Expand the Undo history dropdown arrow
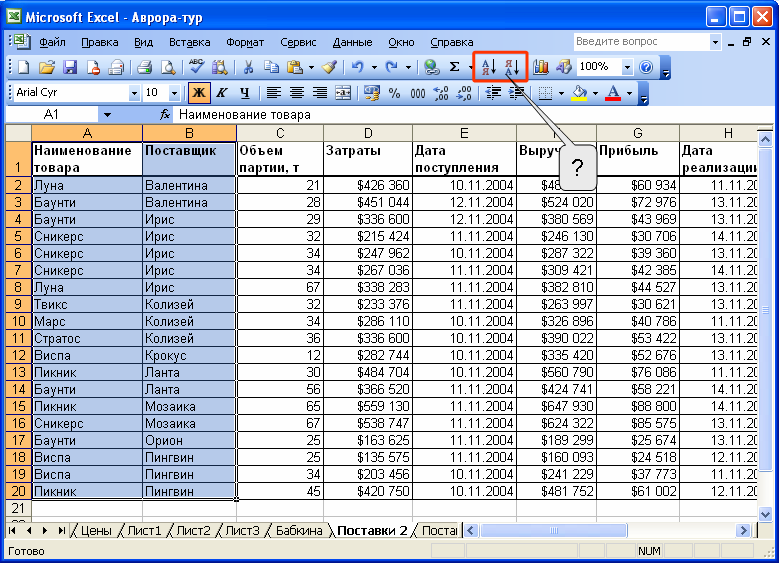 tap(374, 67)
